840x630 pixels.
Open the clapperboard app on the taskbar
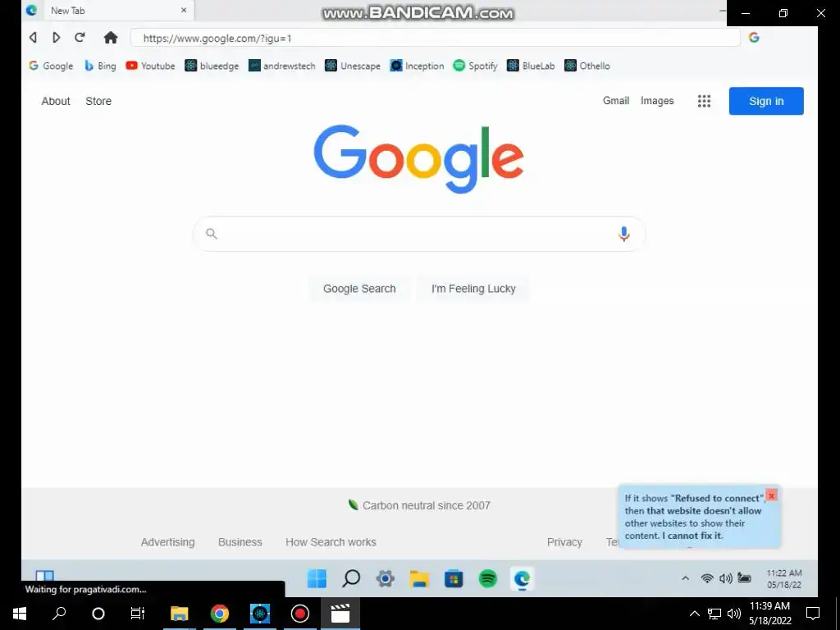pos(340,614)
